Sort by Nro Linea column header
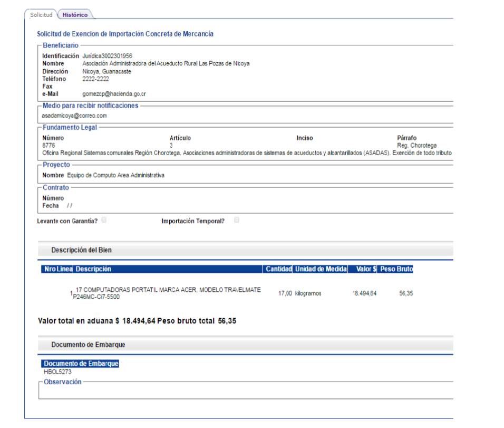Viewport: 504px width, 428px height. [x=58, y=269]
